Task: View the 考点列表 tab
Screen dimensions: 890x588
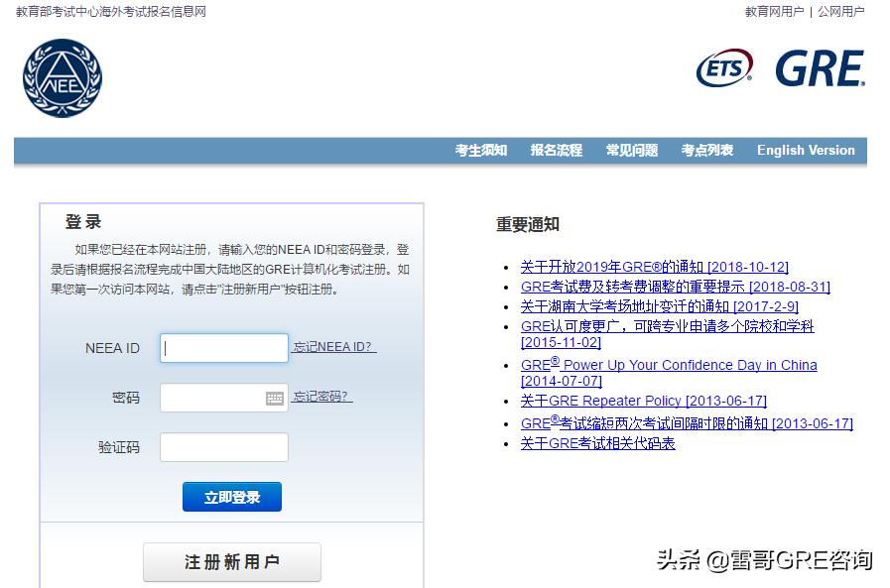Action: pyautogui.click(x=706, y=151)
